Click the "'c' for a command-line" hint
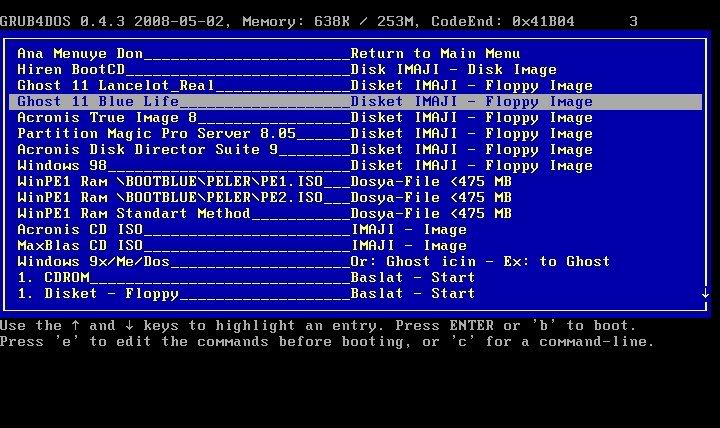Viewport: 720px width, 428px height. tap(551, 342)
